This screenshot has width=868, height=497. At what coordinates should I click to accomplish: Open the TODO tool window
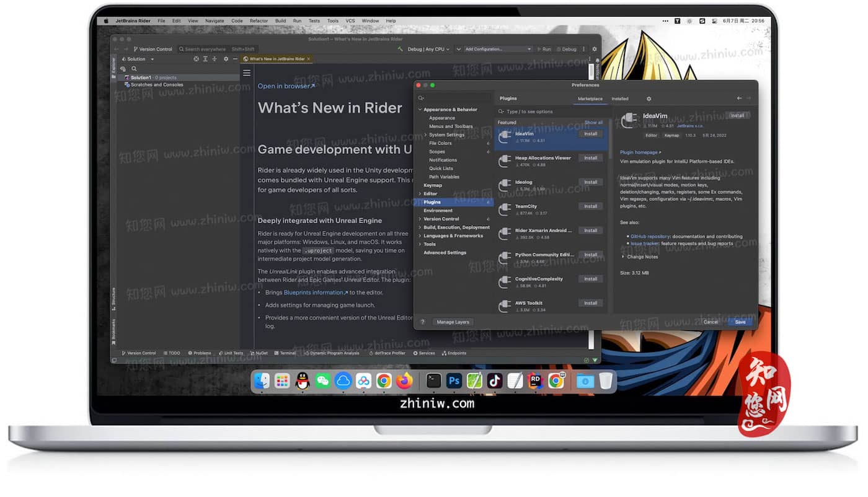(x=172, y=353)
